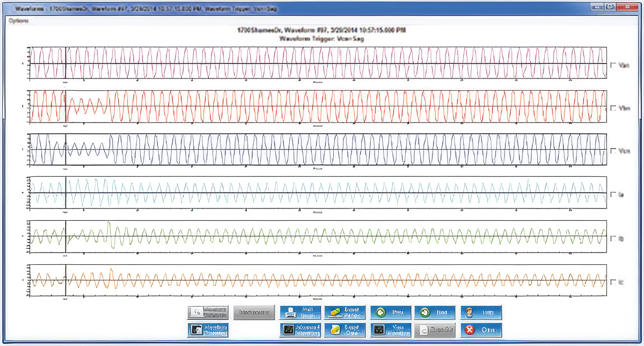The width and height of the screenshot is (644, 346).
Task: Click the 'Waveform Trigger: Vcn Sag' subtitle
Action: pyautogui.click(x=322, y=39)
